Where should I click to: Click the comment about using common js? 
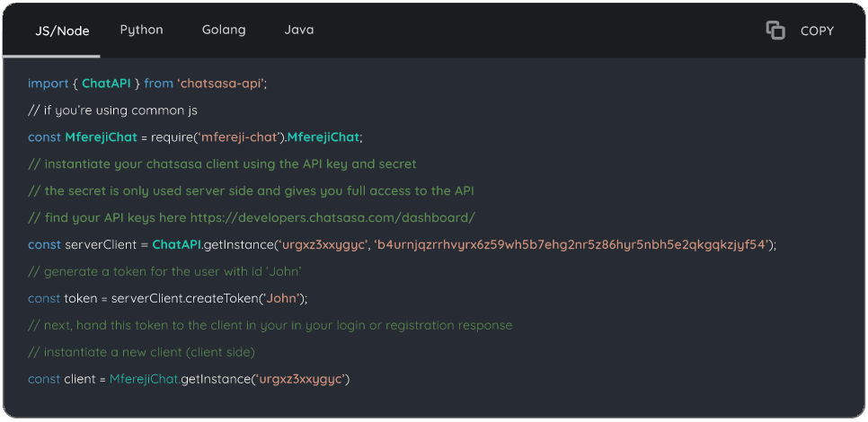click(x=112, y=110)
